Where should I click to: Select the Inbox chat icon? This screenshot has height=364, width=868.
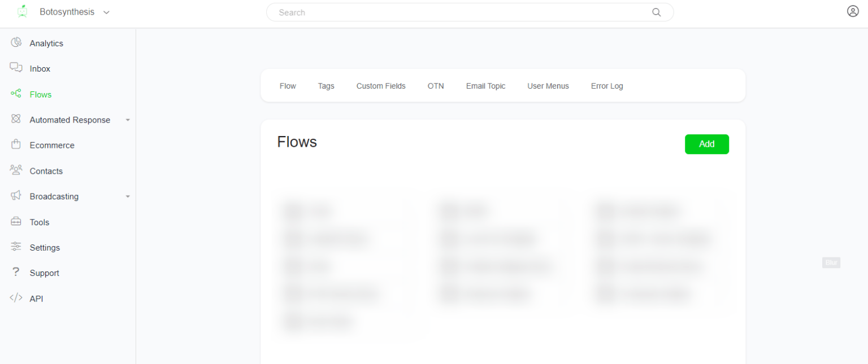tap(16, 68)
